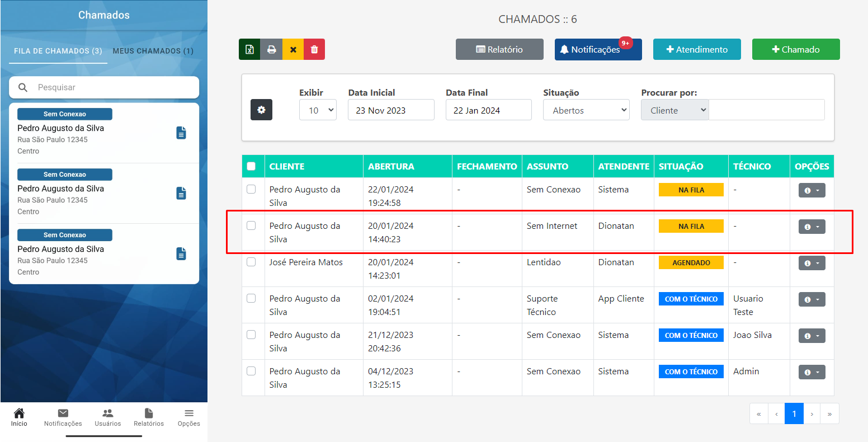The height and width of the screenshot is (442, 868).
Task: Toggle the select-all checkbox in table header
Action: 251,166
